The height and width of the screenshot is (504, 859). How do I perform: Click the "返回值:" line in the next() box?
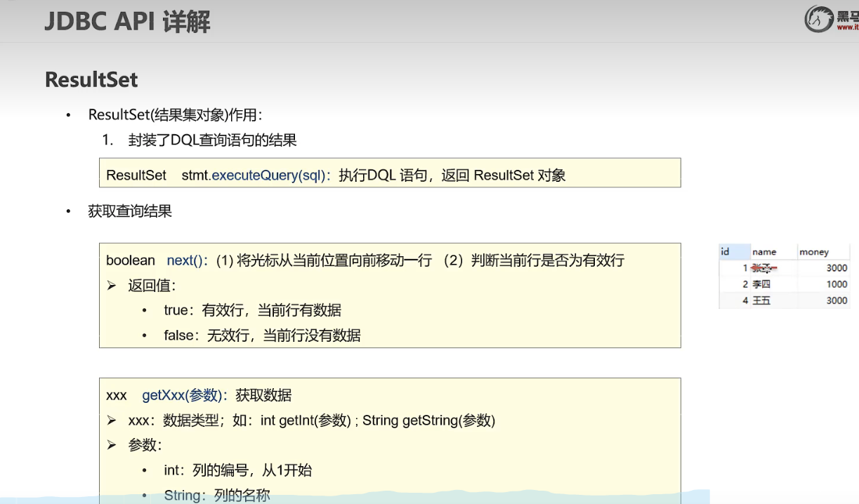(x=152, y=286)
